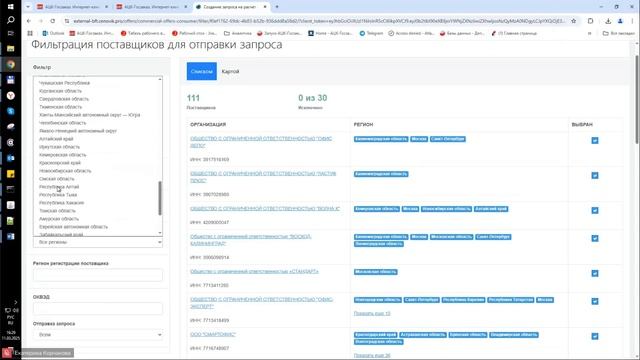Open the 'ВОЛНА-К' organization link
The image size is (640, 360).
point(265,209)
